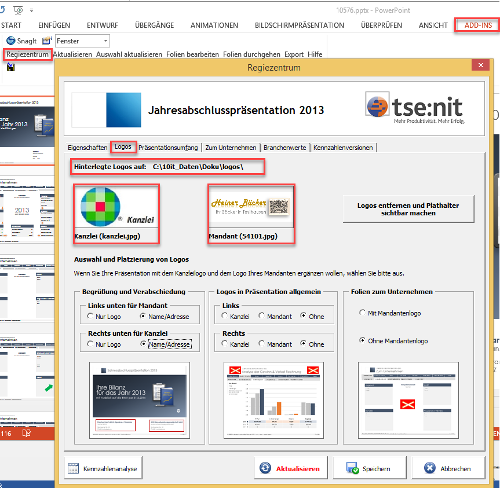Expand the quick access toolbar customize arrow

tap(31, 11)
